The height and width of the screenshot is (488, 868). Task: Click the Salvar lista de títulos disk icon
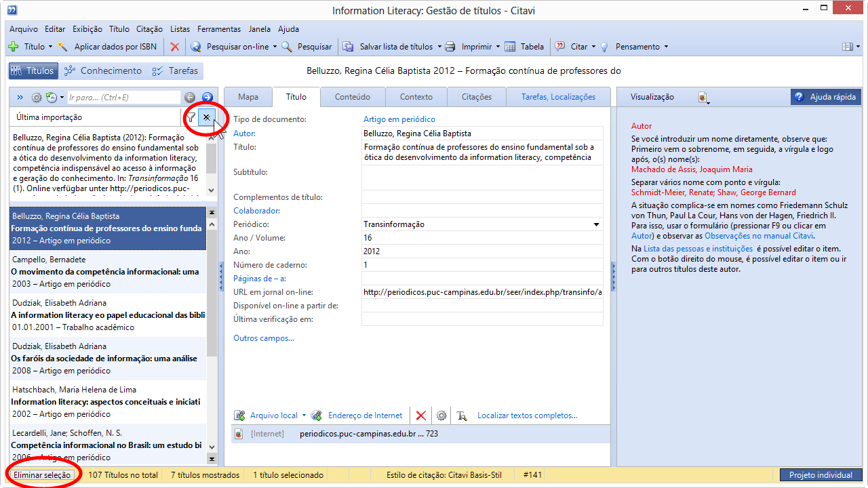349,47
